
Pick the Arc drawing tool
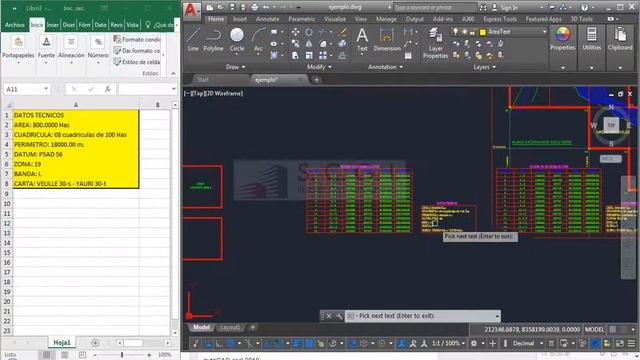coord(258,40)
